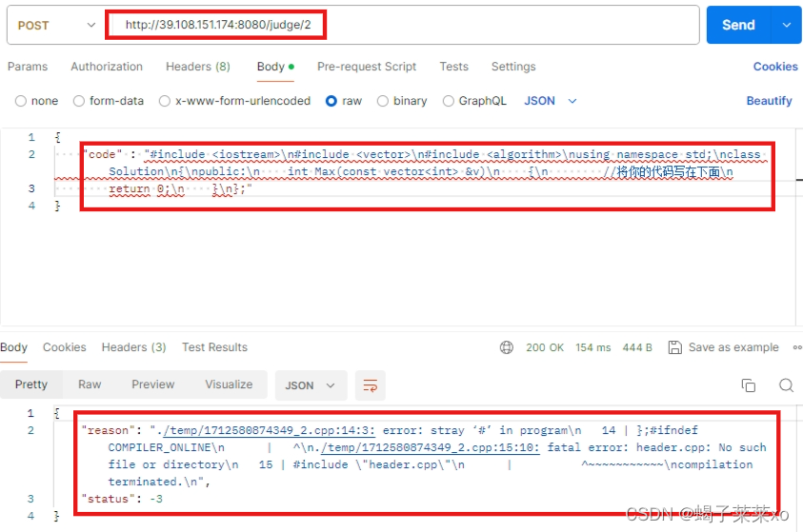Viewport: 803px width, 532px height.
Task: Click the 154 ms response time
Action: click(593, 348)
